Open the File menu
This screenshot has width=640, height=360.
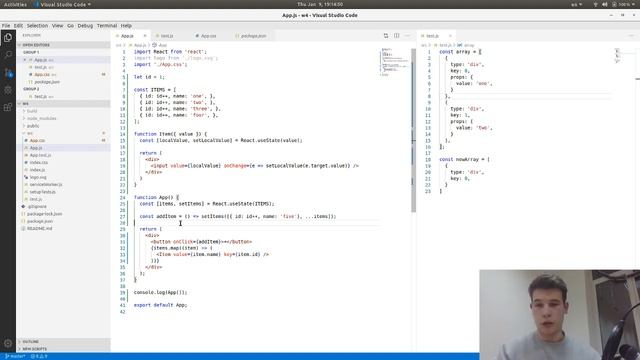6,26
